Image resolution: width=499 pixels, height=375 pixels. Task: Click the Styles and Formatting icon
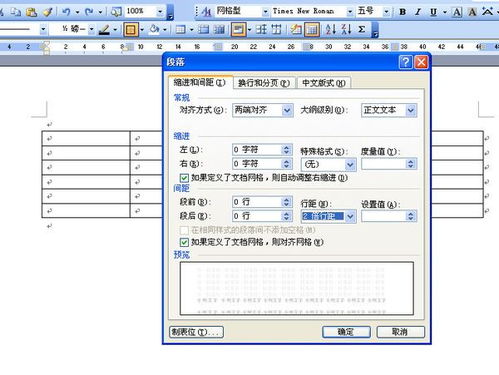click(206, 12)
